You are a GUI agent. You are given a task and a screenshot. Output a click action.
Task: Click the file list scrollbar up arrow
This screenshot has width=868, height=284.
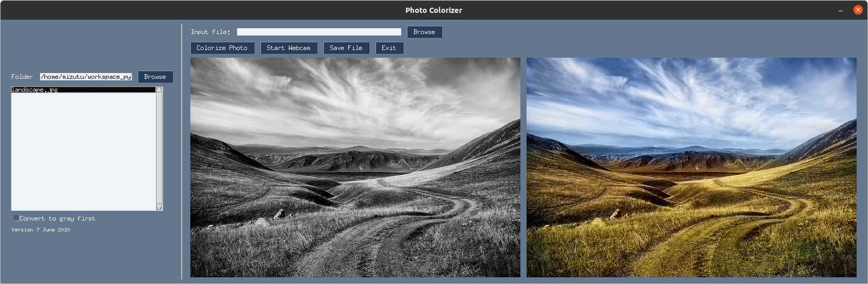(159, 90)
